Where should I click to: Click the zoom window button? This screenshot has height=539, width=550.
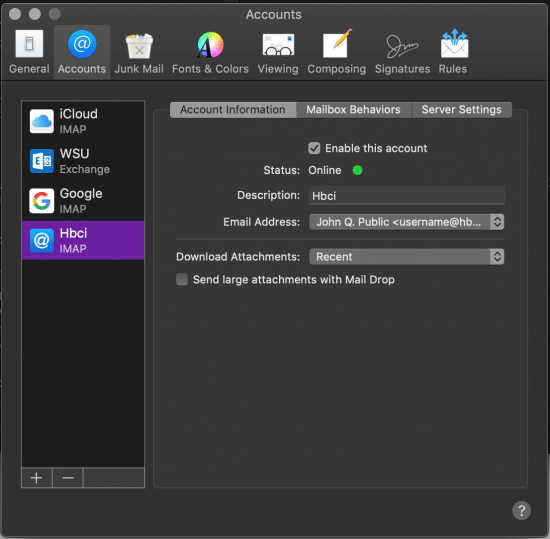click(x=54, y=14)
